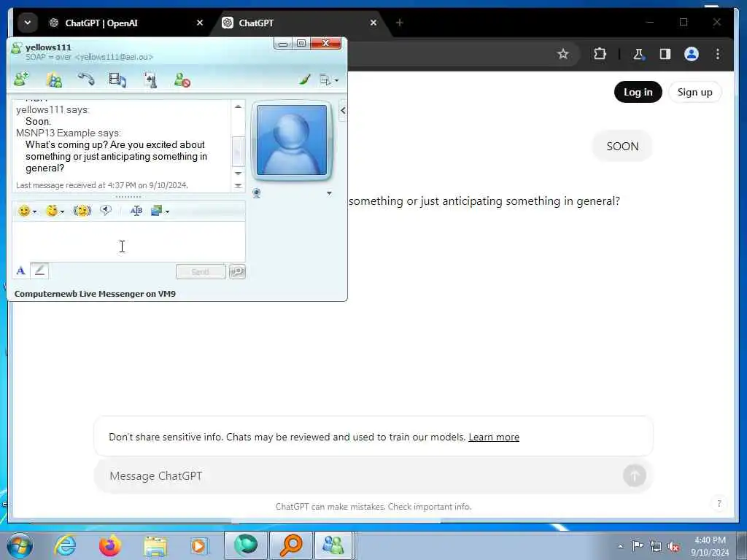
Task: Toggle the browser side panel icon
Action: (665, 54)
